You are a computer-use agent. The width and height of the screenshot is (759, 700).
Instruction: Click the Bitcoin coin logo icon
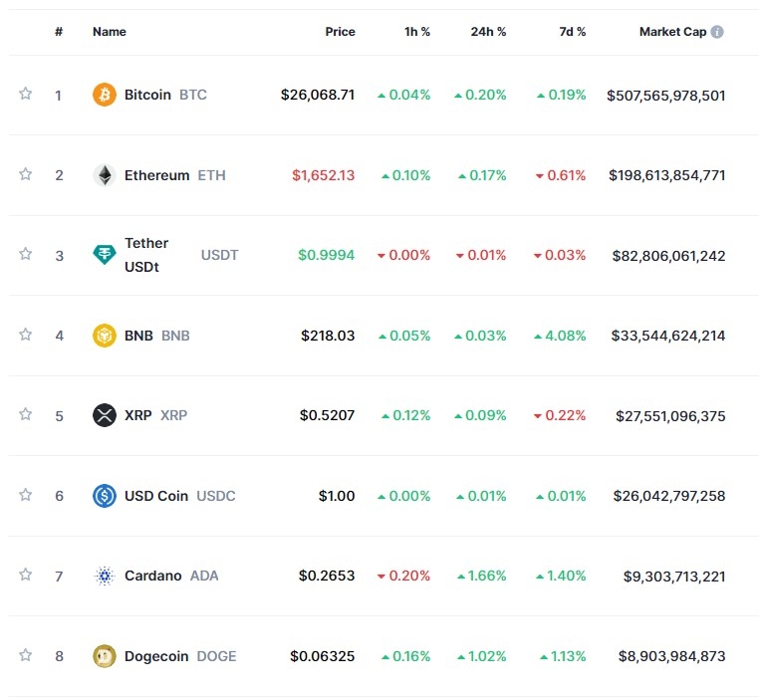pos(104,95)
